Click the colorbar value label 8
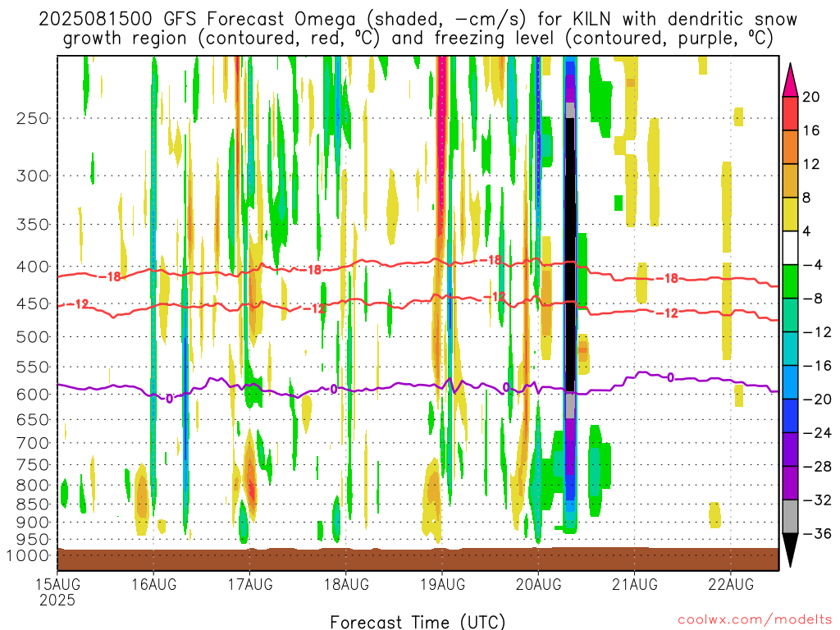Image resolution: width=840 pixels, height=630 pixels. (x=807, y=199)
